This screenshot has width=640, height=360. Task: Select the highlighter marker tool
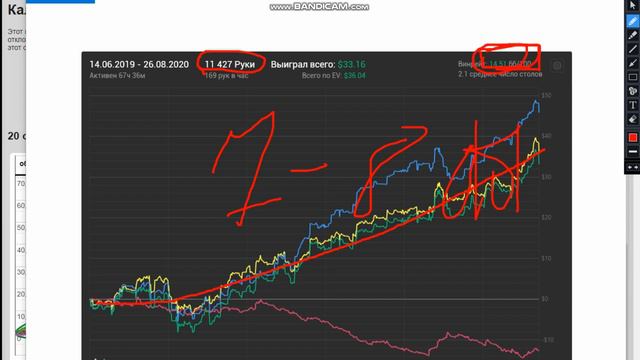633,36
